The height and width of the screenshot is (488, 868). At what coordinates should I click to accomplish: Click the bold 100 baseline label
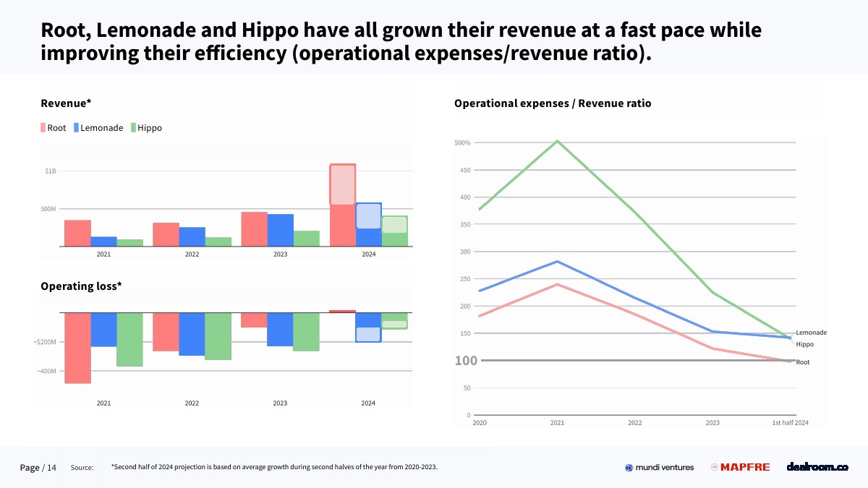pos(467,360)
